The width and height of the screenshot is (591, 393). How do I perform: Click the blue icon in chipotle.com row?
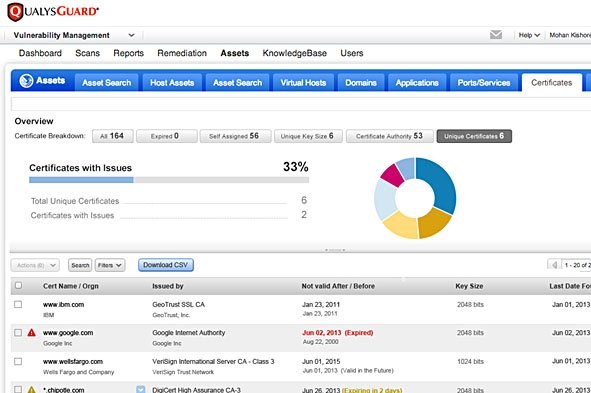pyautogui.click(x=141, y=389)
